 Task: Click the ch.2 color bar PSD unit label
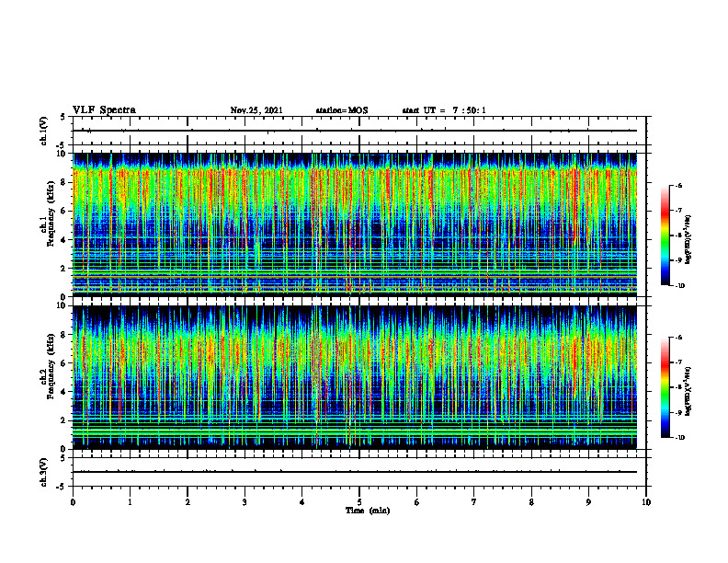coord(688,391)
